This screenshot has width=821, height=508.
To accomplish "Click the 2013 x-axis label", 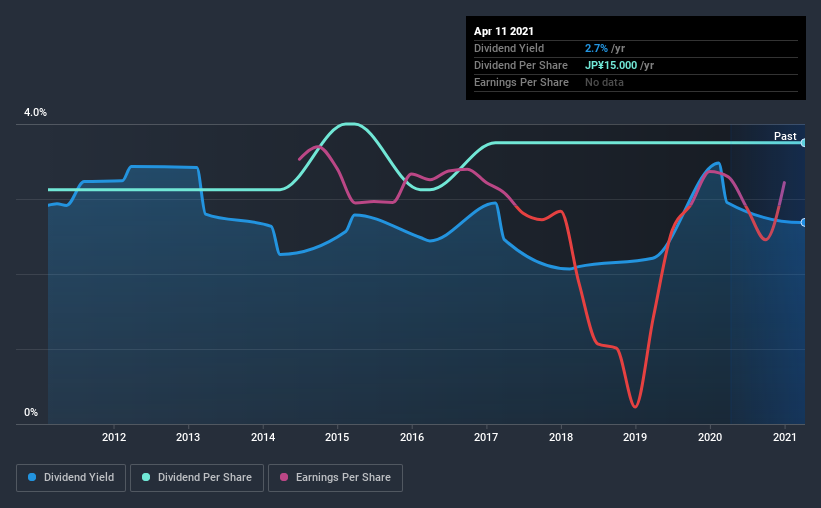I will (x=188, y=437).
